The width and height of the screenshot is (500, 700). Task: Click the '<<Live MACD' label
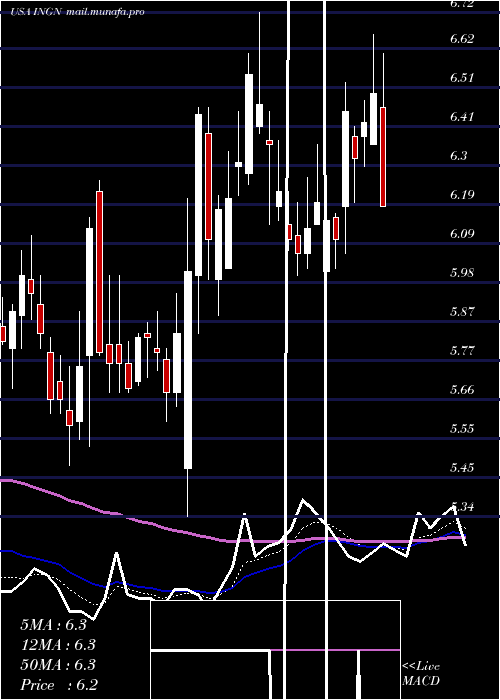421,674
